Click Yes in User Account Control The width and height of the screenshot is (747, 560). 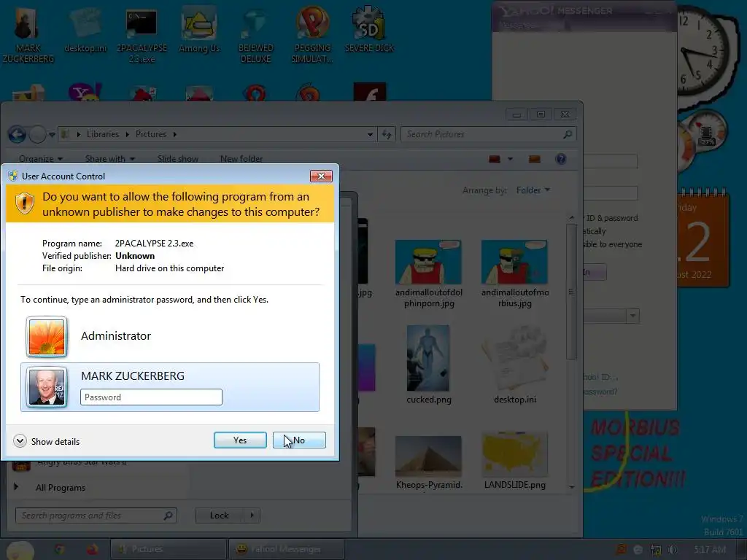(240, 440)
